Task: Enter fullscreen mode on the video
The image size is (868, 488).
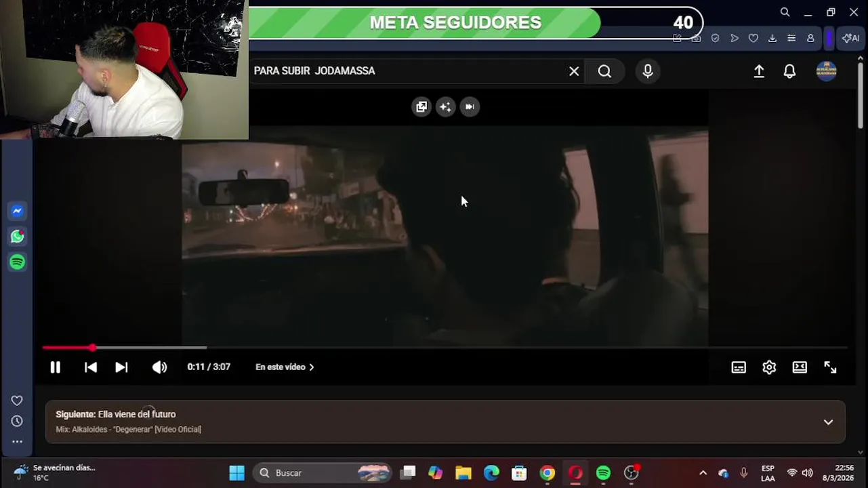Action: (830, 367)
